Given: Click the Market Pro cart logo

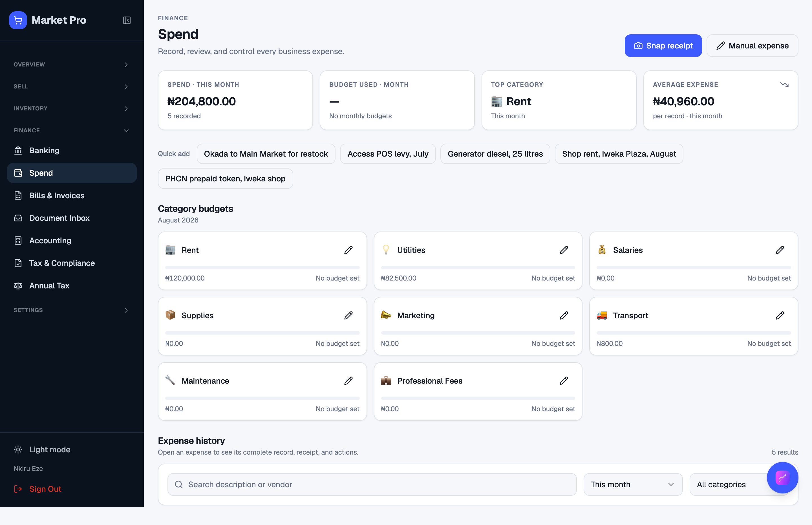Looking at the screenshot, I should [18, 20].
